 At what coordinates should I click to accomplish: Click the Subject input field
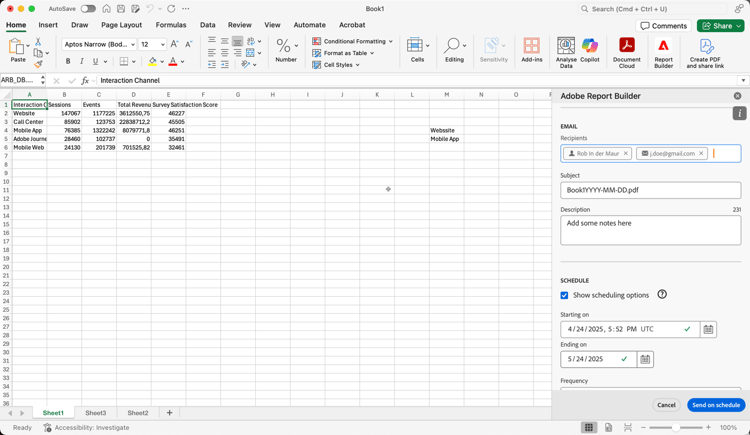point(651,190)
